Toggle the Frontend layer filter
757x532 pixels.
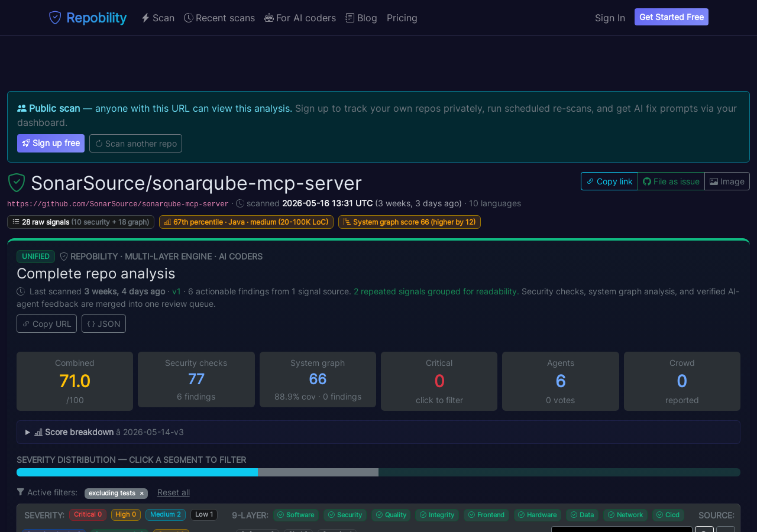486,515
